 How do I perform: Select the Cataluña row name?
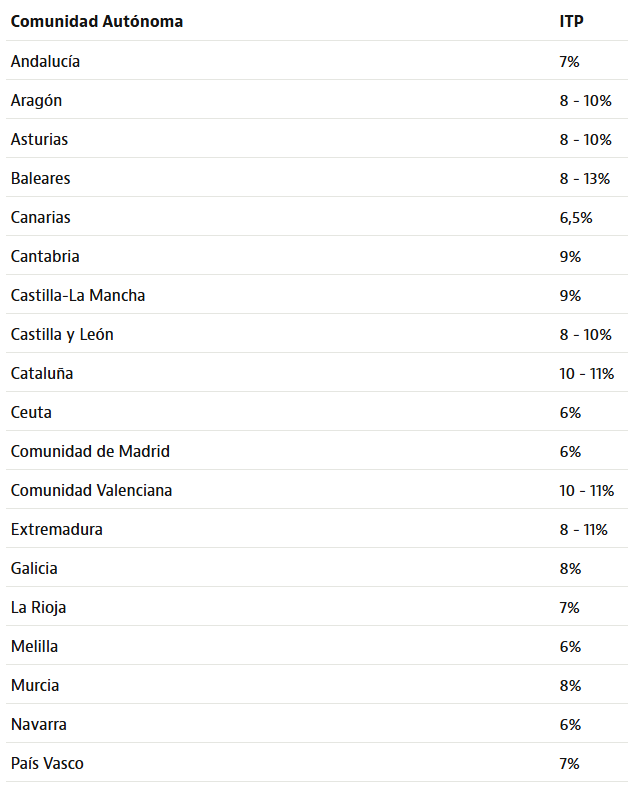[42, 373]
